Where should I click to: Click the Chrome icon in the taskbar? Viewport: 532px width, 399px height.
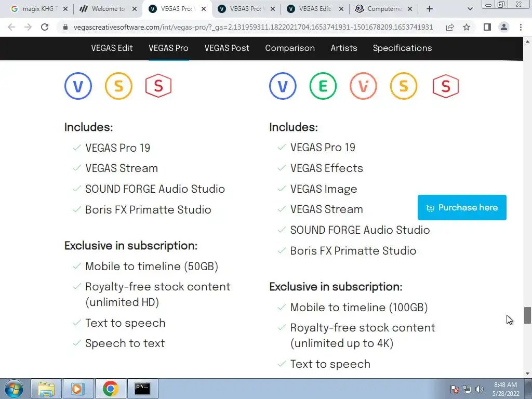click(110, 389)
